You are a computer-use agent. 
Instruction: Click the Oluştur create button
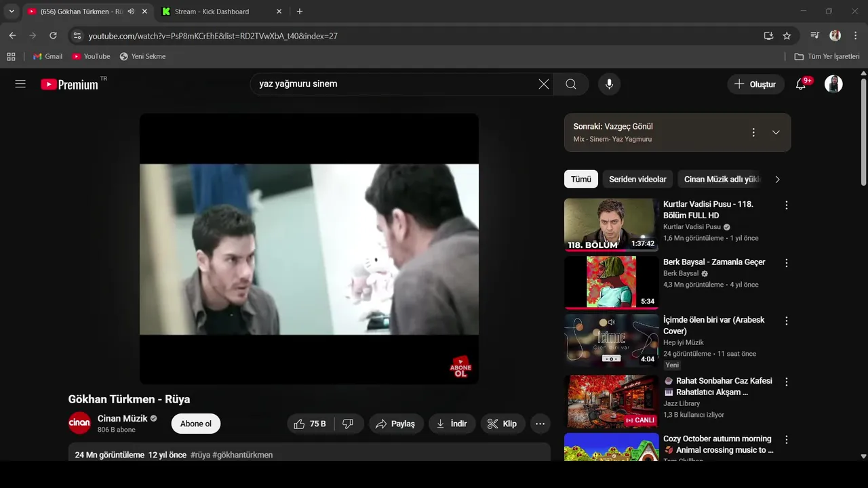click(x=756, y=84)
